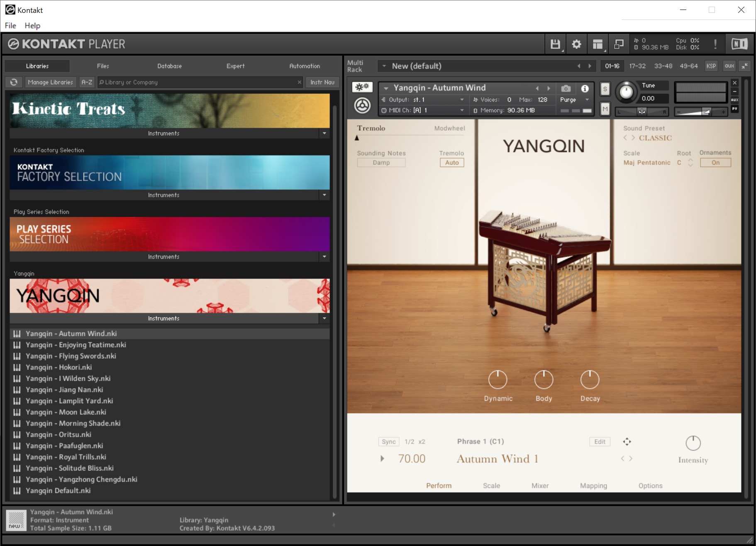Toggle the Mute (M) button
The width and height of the screenshot is (756, 546).
605,109
